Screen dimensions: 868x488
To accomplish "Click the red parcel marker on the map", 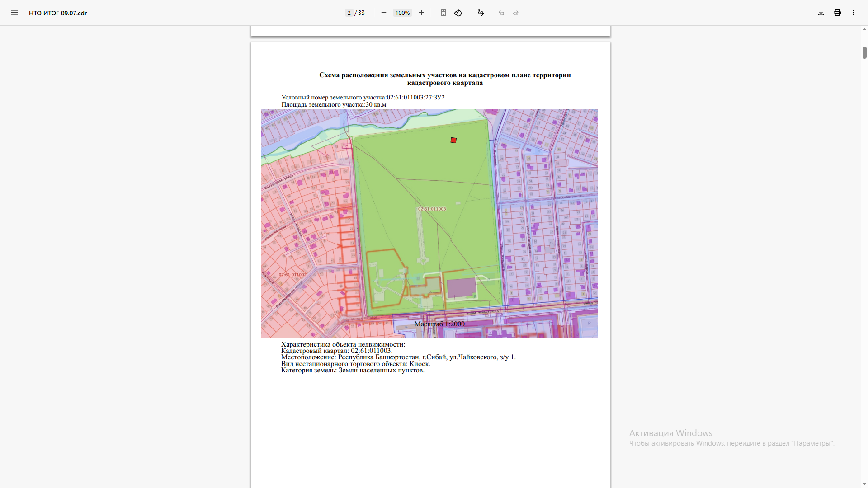I will click(453, 140).
